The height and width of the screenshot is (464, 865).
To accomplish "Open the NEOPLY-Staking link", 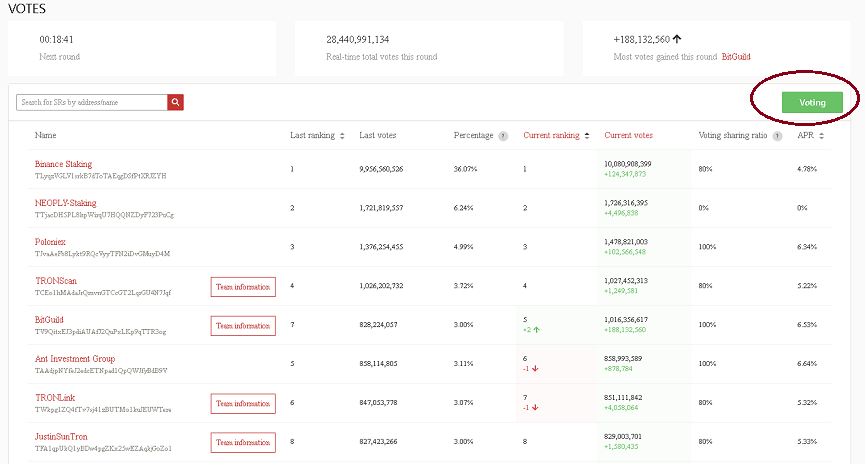I will pyautogui.click(x=66, y=203).
